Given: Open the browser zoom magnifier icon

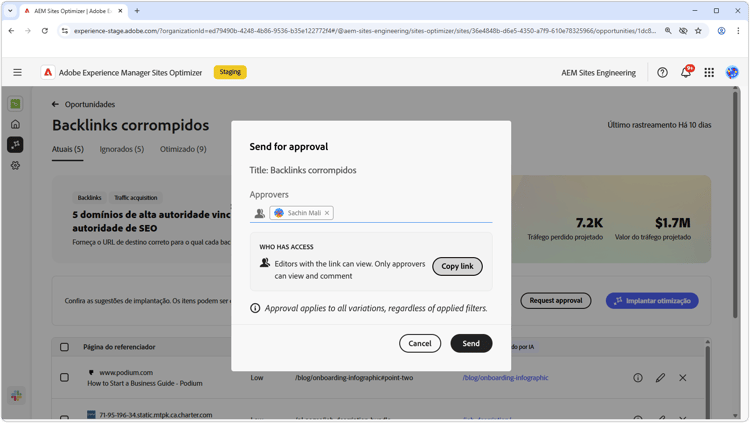Looking at the screenshot, I should (x=668, y=31).
